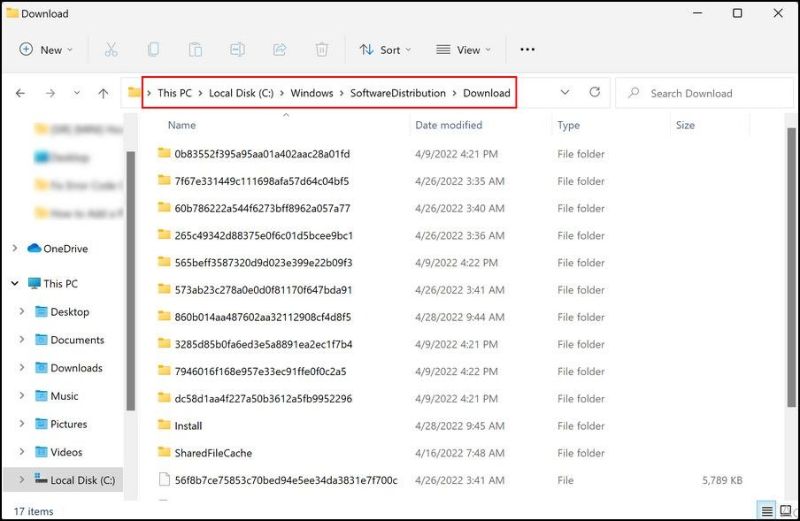Open the See more ellipsis menu
Screen dimensions: 800x521
(x=528, y=49)
